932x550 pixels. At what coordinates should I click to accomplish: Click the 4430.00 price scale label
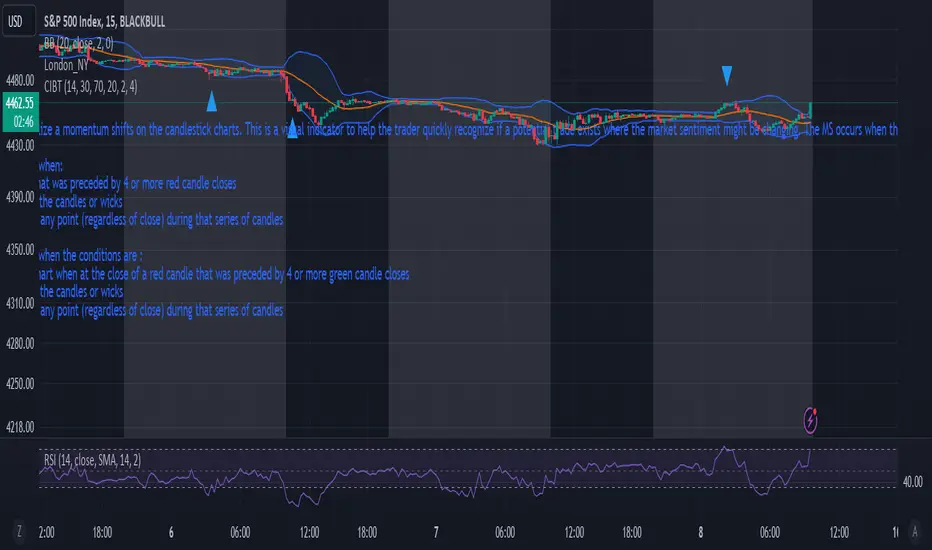(20, 145)
